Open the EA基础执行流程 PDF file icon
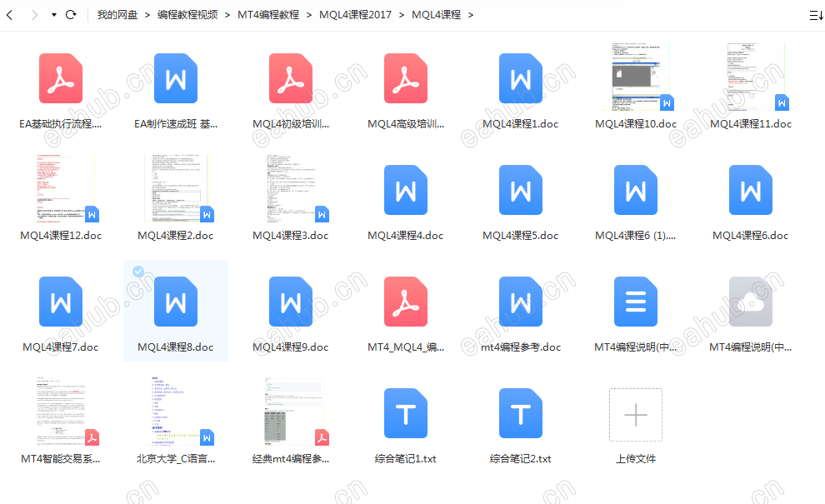Screen dimensions: 825x504 [x=59, y=78]
